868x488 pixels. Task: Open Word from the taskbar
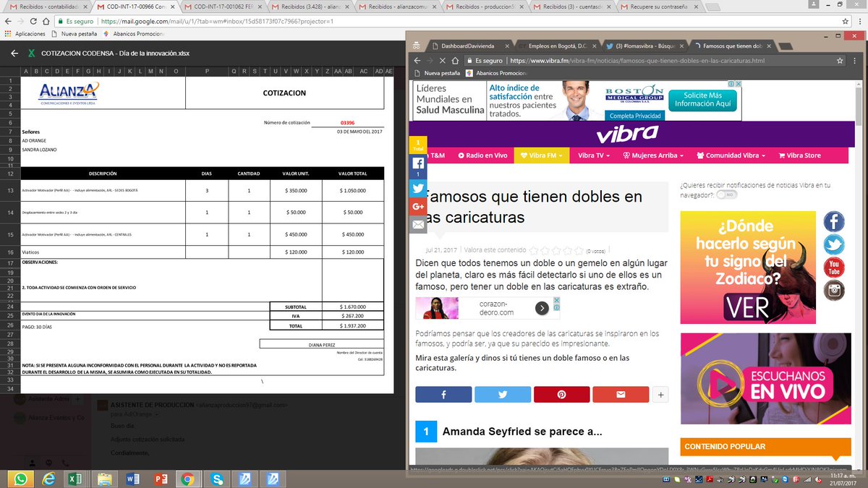(x=132, y=478)
